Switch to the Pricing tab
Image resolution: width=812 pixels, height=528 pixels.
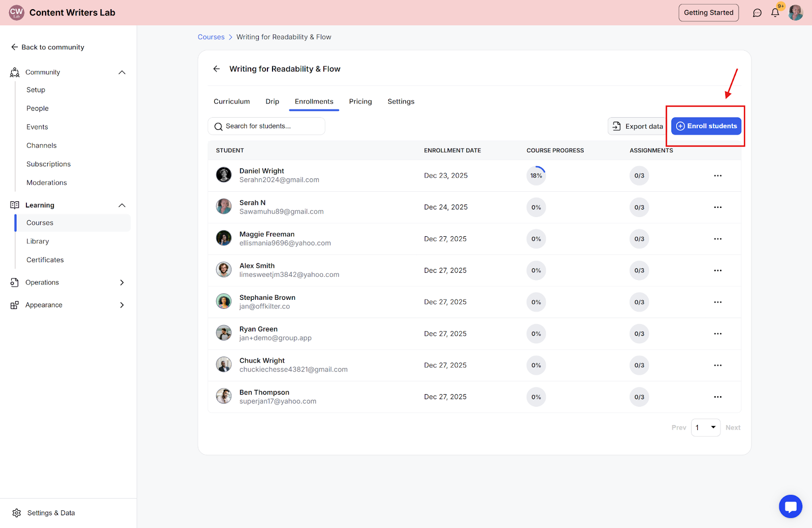tap(360, 101)
